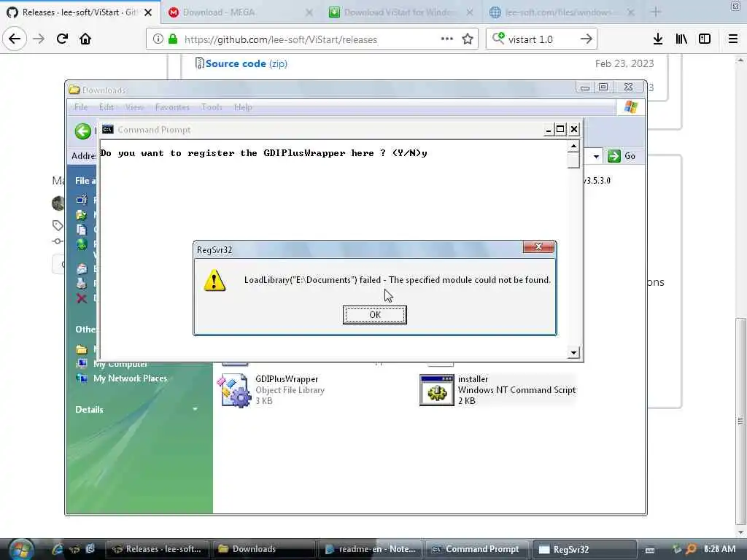Open the Tools menu in the Downloads window
This screenshot has width=747, height=560.
[212, 107]
